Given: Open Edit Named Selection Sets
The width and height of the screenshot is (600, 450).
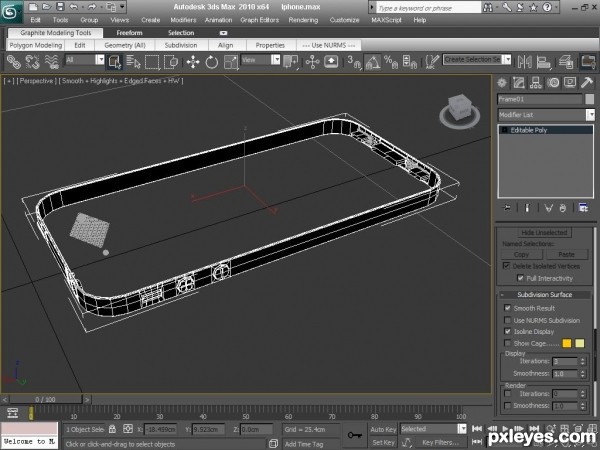Looking at the screenshot, I should pos(432,62).
